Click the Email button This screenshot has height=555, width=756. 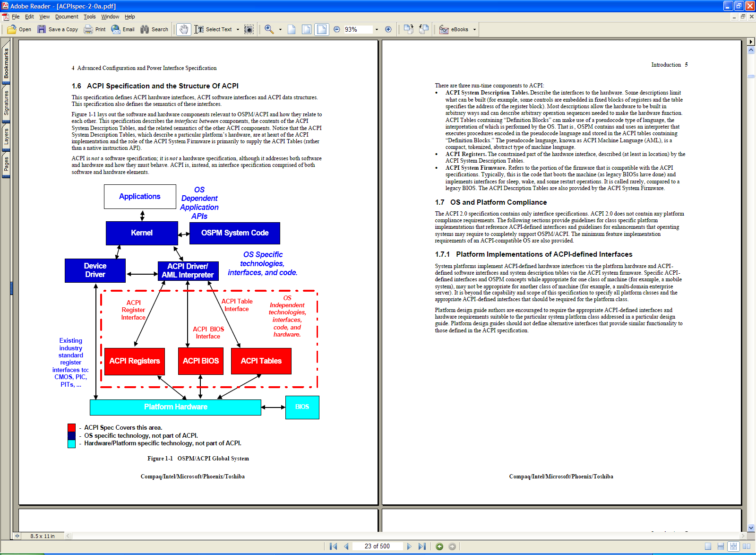point(123,29)
